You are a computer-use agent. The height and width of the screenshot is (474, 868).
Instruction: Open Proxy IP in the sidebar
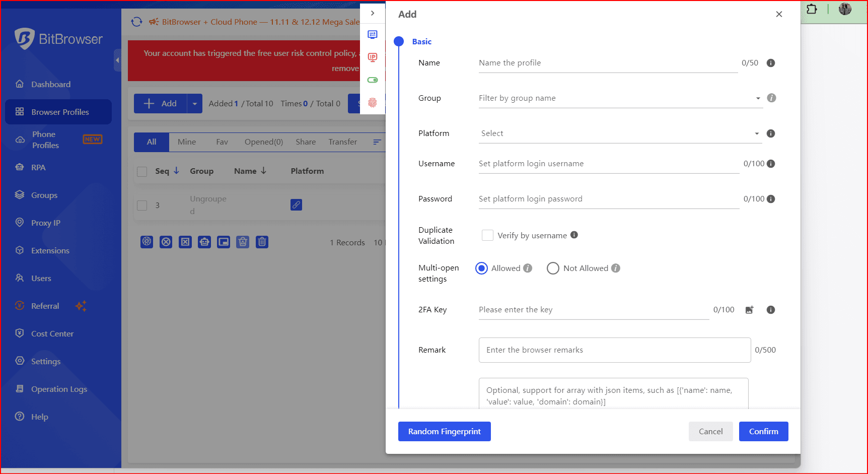click(45, 223)
